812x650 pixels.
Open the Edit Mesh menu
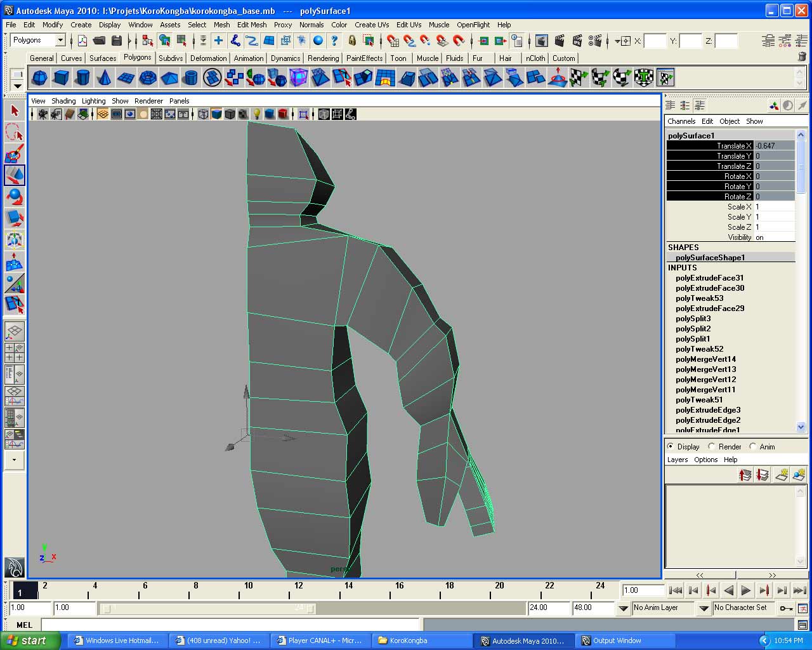click(252, 25)
